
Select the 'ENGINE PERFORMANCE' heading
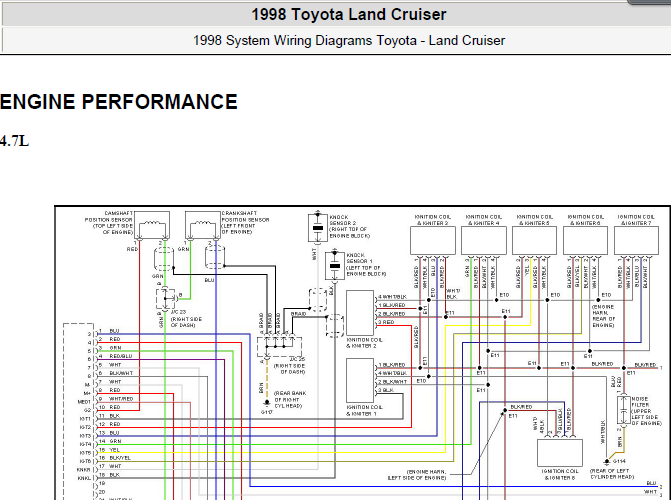pyautogui.click(x=119, y=102)
